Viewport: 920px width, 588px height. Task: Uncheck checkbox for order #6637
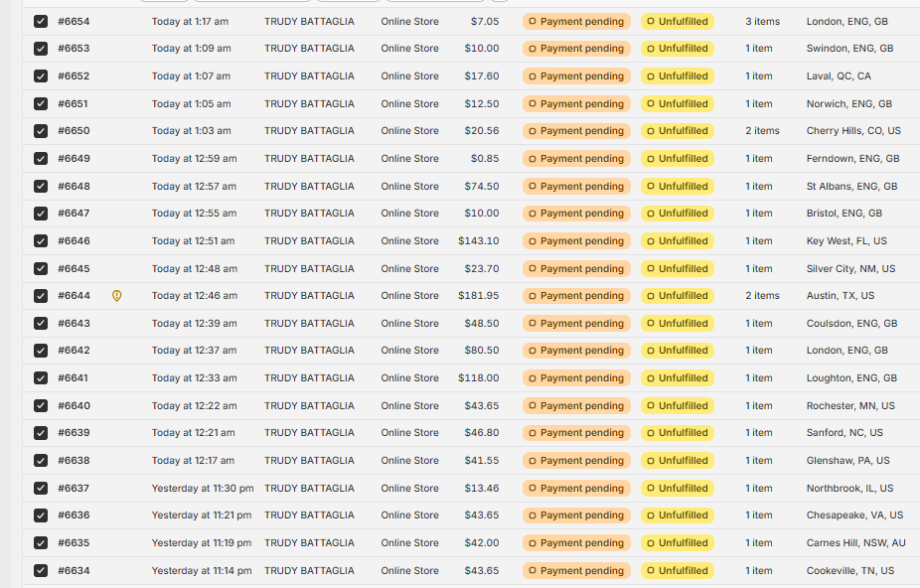[41, 489]
